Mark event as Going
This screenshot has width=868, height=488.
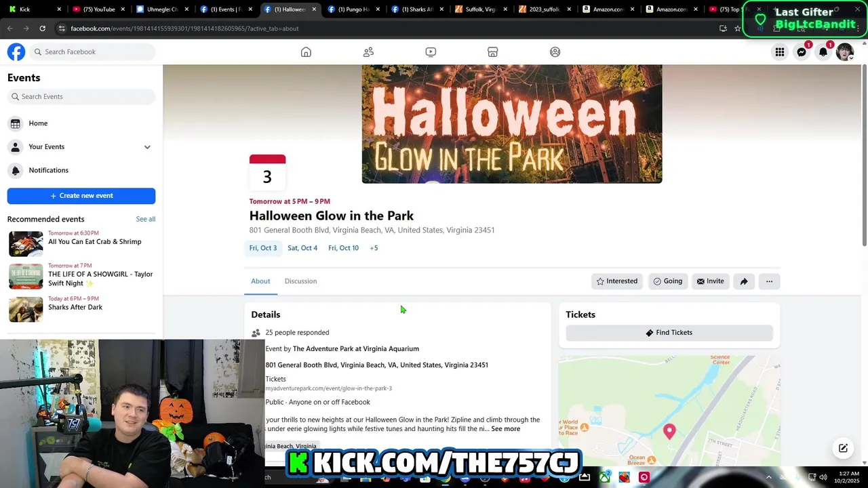point(667,281)
